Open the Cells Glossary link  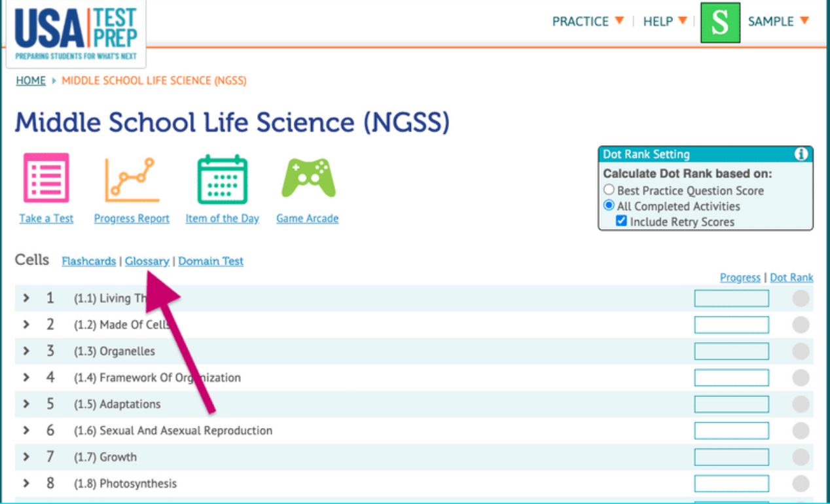[x=147, y=261]
